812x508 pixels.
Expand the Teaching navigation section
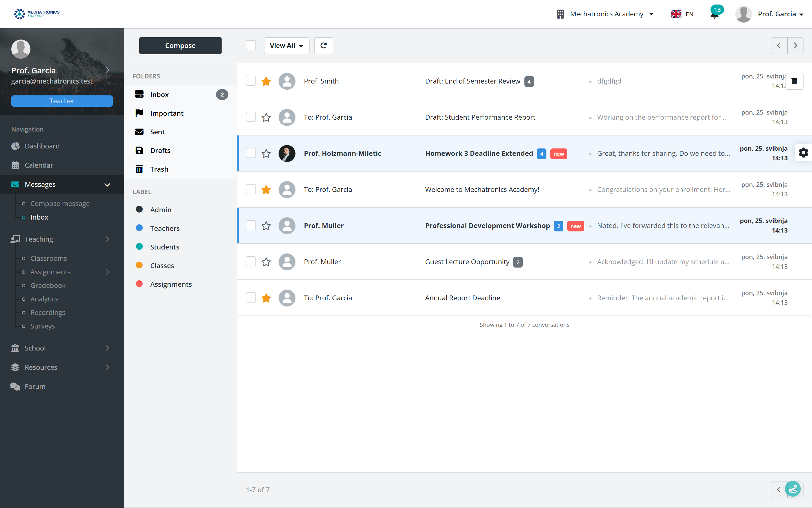pos(62,239)
